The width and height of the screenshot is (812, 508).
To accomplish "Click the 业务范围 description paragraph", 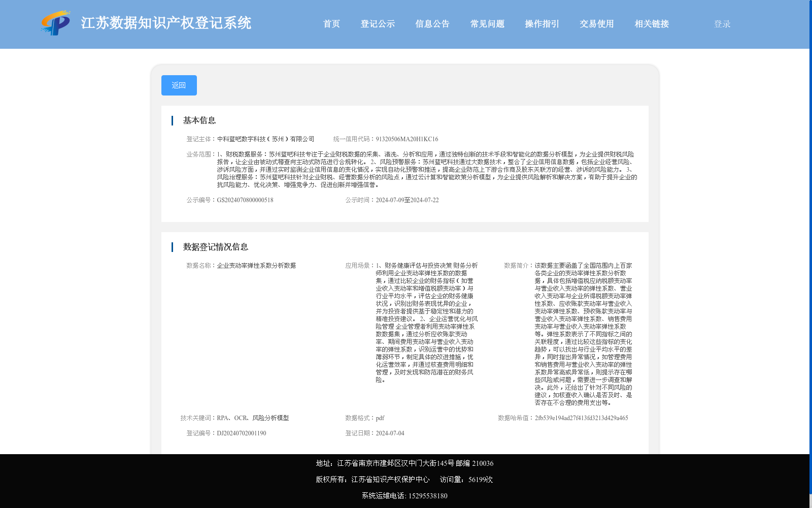I will (427, 170).
